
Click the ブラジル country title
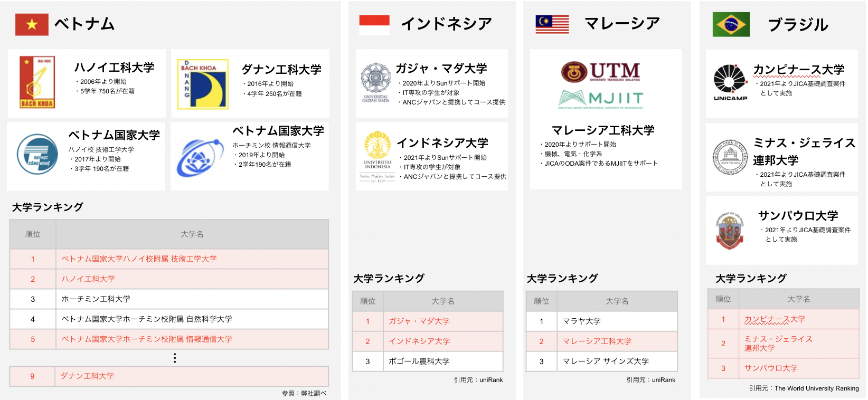798,25
